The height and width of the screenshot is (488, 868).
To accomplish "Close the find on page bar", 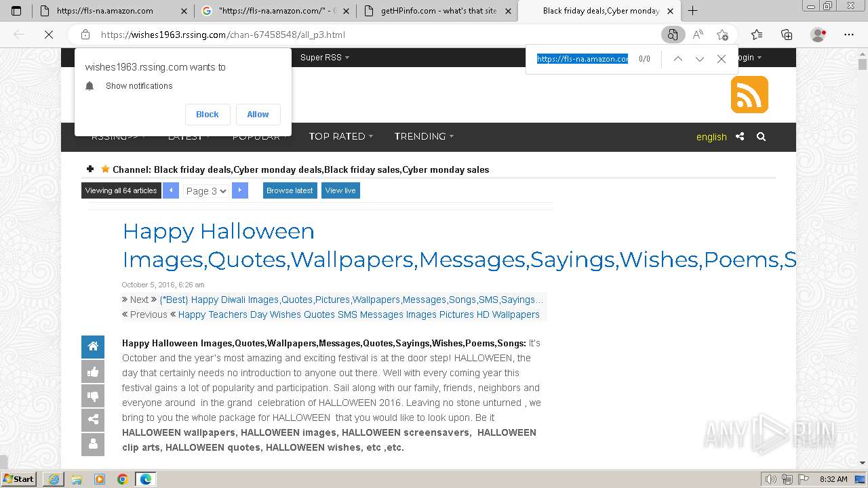I will click(x=722, y=59).
